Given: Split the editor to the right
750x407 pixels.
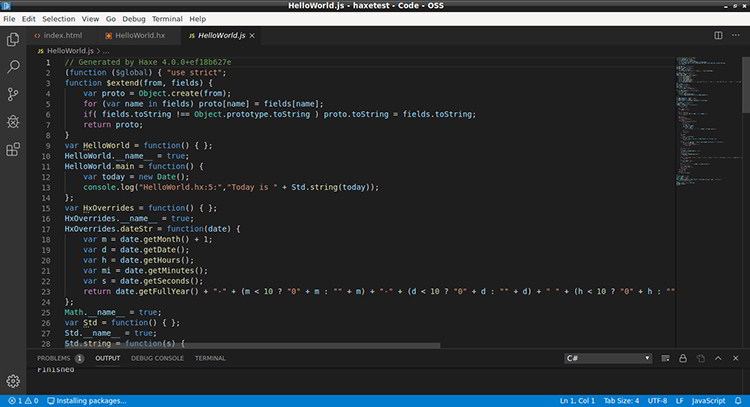Looking at the screenshot, I should 718,35.
